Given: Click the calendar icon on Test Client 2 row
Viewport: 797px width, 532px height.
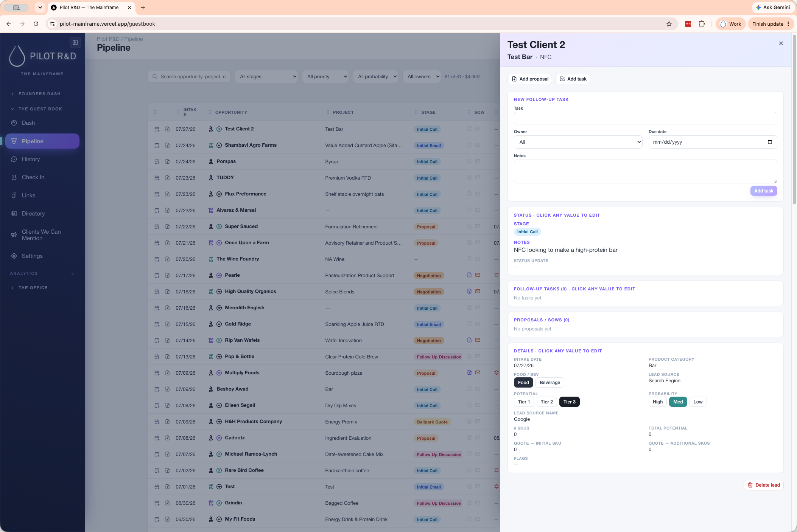Looking at the screenshot, I should 157,129.
